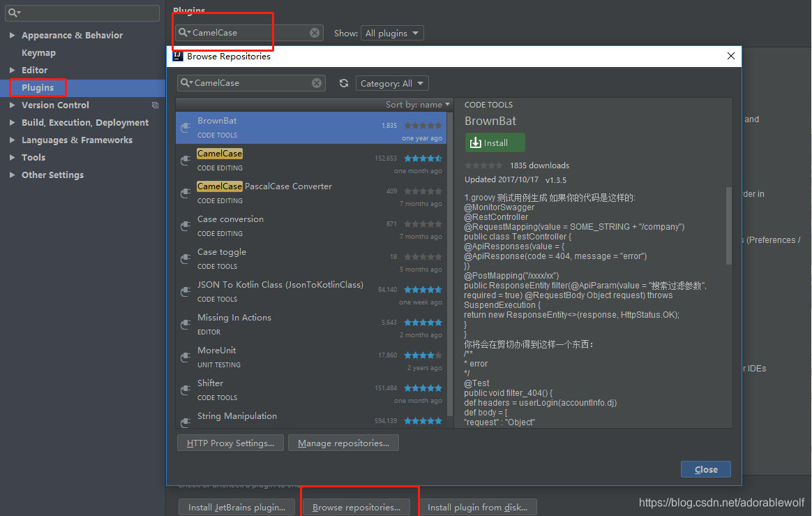
Task: Select CamelCase PascalCase Converter entry
Action: [x=311, y=193]
